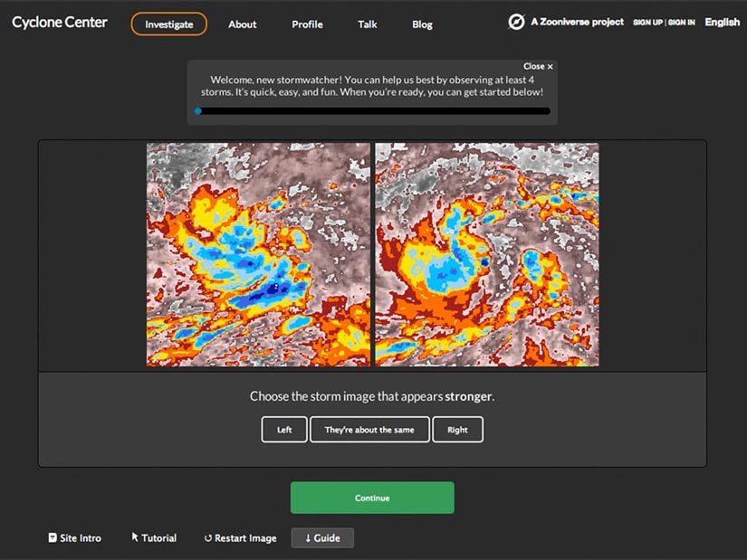
Task: Click the green Continue button
Action: (372, 498)
